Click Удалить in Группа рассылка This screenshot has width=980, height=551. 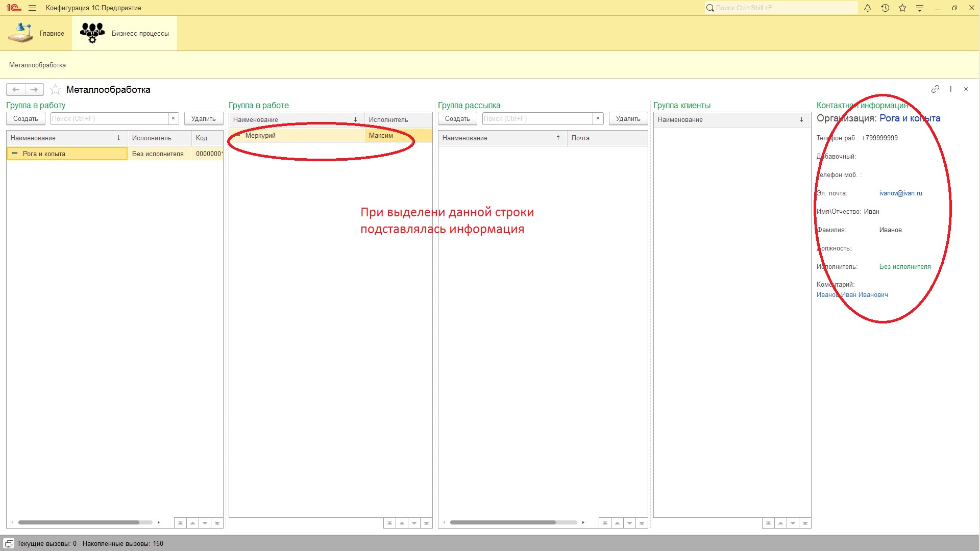628,119
